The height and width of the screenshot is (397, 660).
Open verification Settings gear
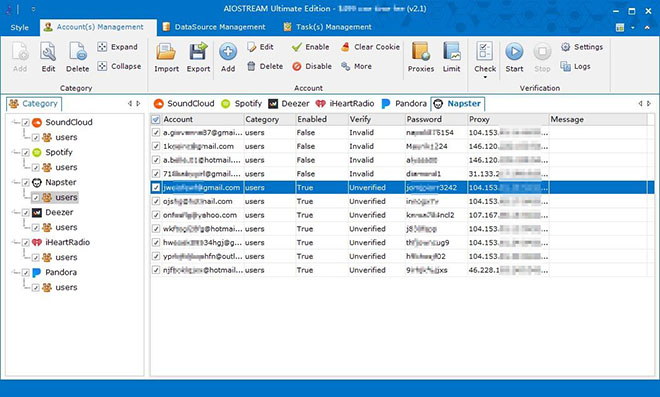pos(582,47)
